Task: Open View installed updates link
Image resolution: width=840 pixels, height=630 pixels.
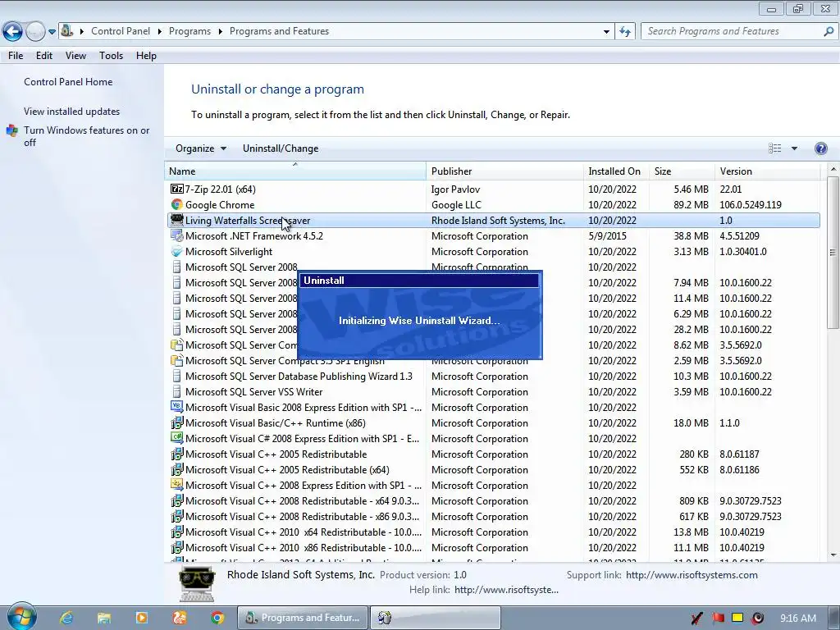Action: point(72,112)
